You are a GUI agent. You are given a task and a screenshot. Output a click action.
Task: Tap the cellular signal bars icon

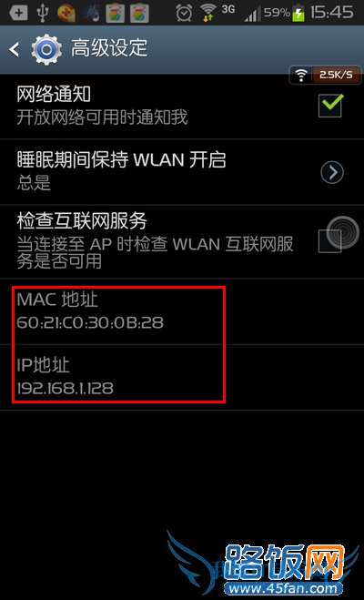(x=253, y=14)
